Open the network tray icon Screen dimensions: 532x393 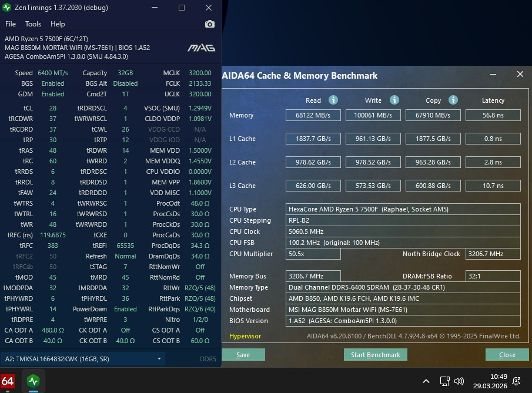point(444,381)
